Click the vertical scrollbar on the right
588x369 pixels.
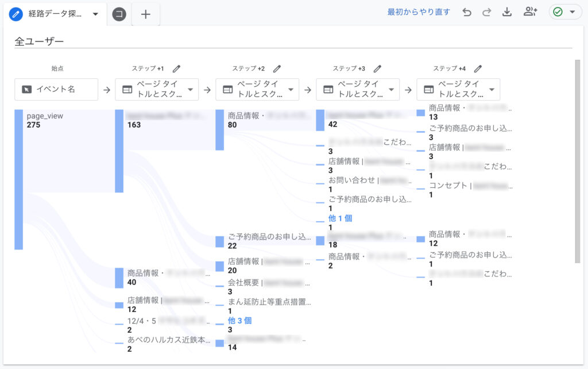[578, 162]
